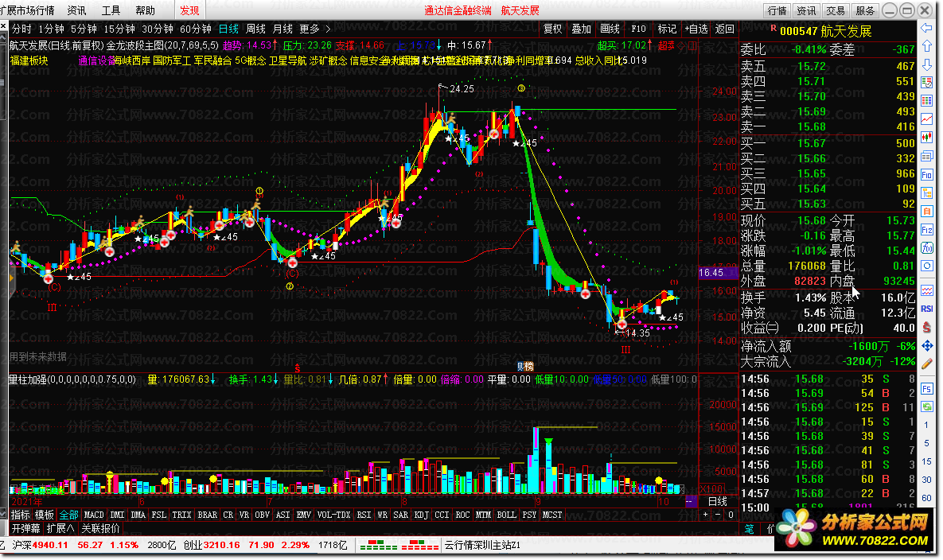Viewport: 943px width, 560px height.
Task: Select the BOLL indicator tab
Action: click(x=506, y=515)
